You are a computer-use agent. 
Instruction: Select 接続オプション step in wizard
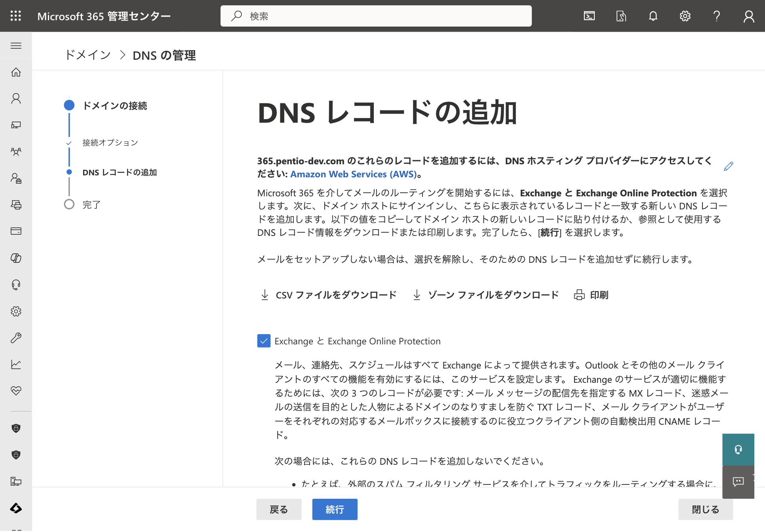pyautogui.click(x=110, y=142)
